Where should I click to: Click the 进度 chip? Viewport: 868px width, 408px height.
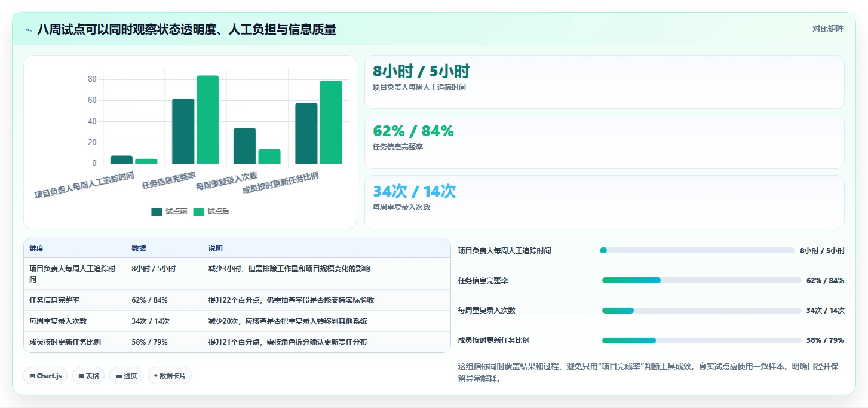click(126, 376)
